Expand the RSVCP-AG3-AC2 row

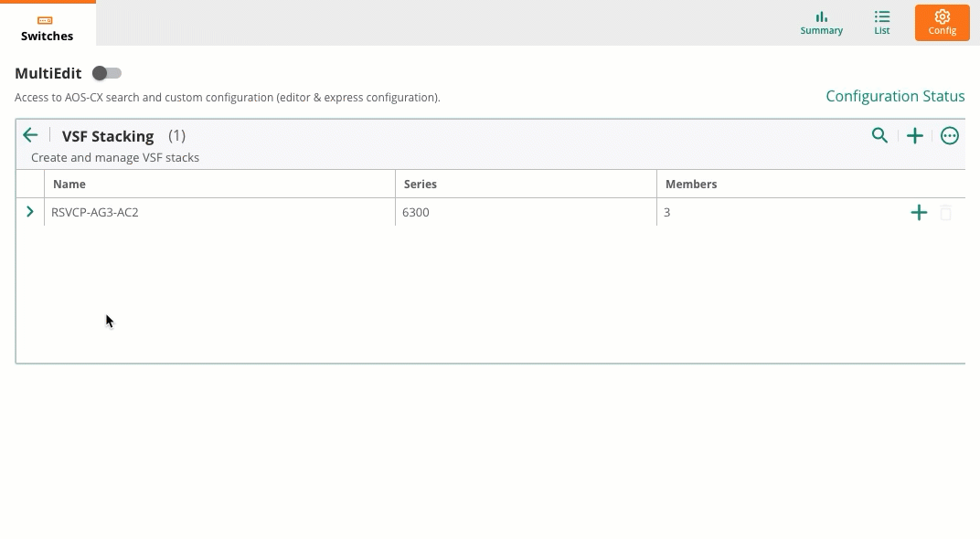tap(29, 212)
